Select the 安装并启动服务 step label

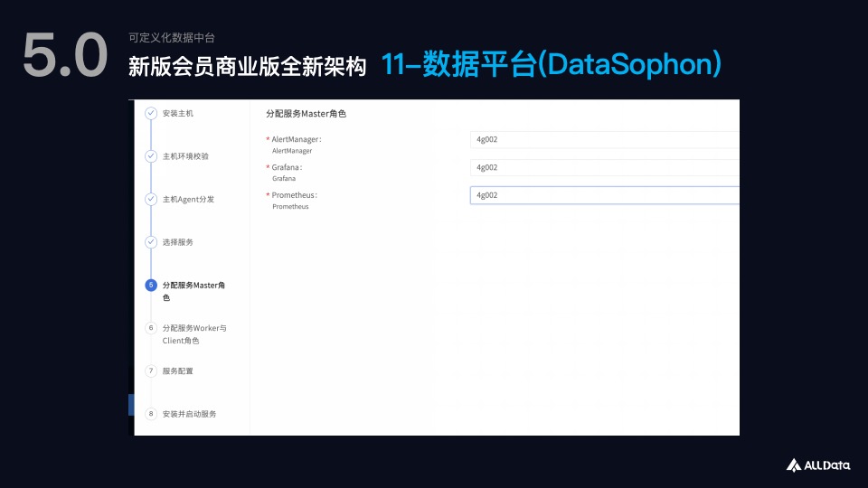point(189,414)
